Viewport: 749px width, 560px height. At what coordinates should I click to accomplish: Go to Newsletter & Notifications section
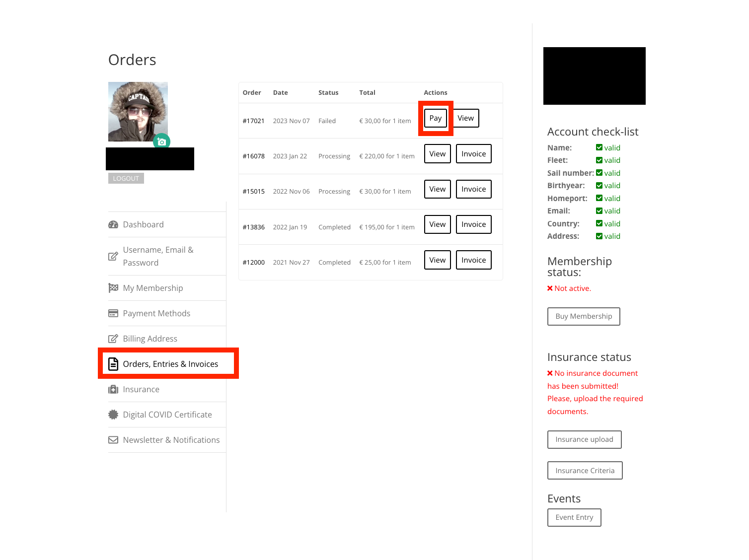[171, 440]
